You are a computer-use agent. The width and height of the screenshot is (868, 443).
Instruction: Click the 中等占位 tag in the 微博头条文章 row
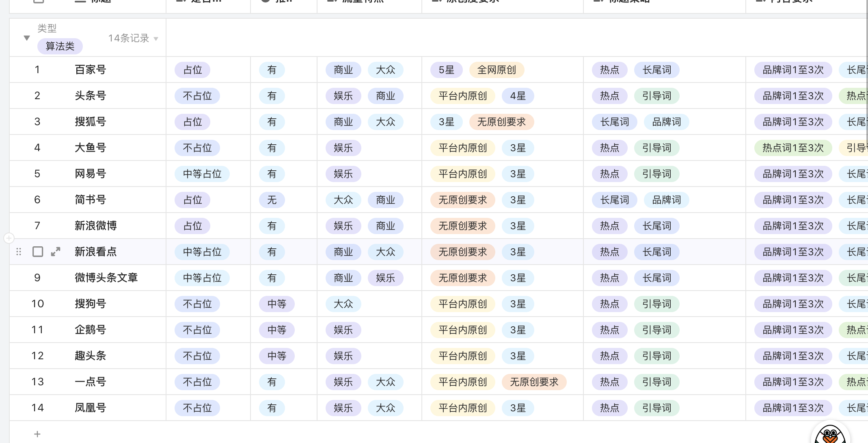[x=202, y=278]
